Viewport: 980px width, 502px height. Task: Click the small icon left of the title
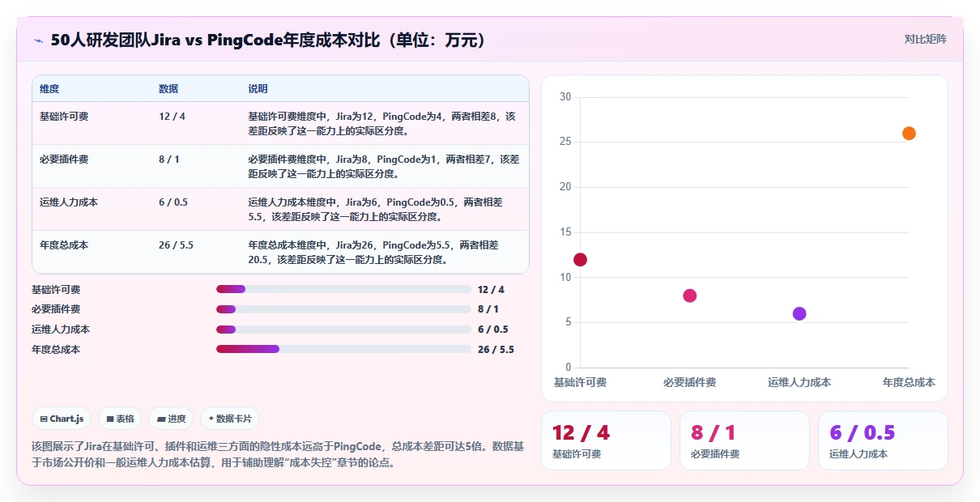(x=39, y=40)
